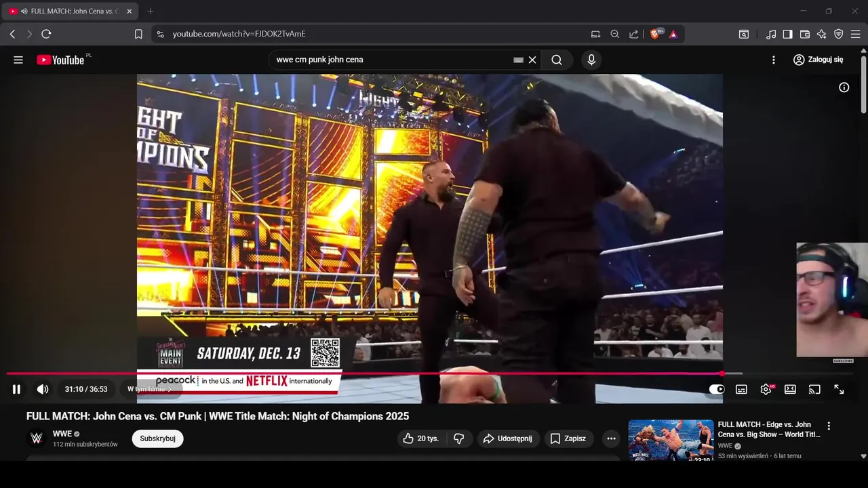
Task: Open the browser main hamburger menu
Action: tap(856, 34)
